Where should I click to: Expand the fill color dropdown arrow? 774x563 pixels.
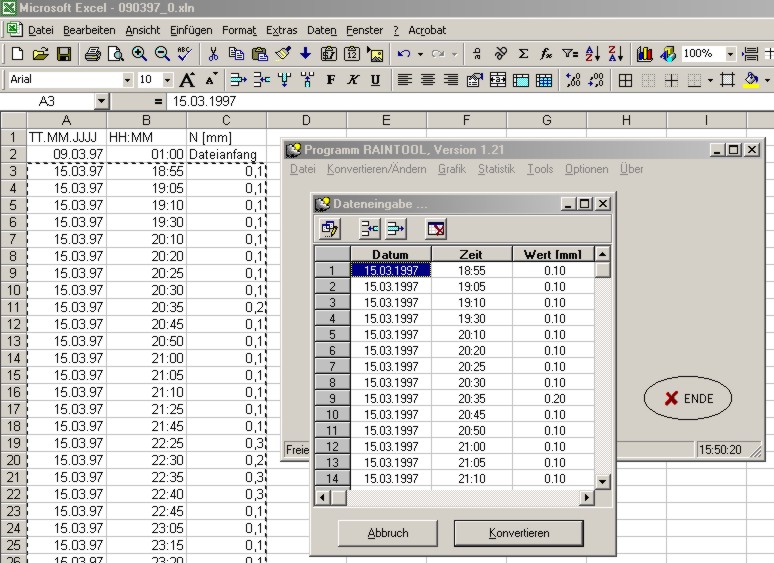[767, 80]
